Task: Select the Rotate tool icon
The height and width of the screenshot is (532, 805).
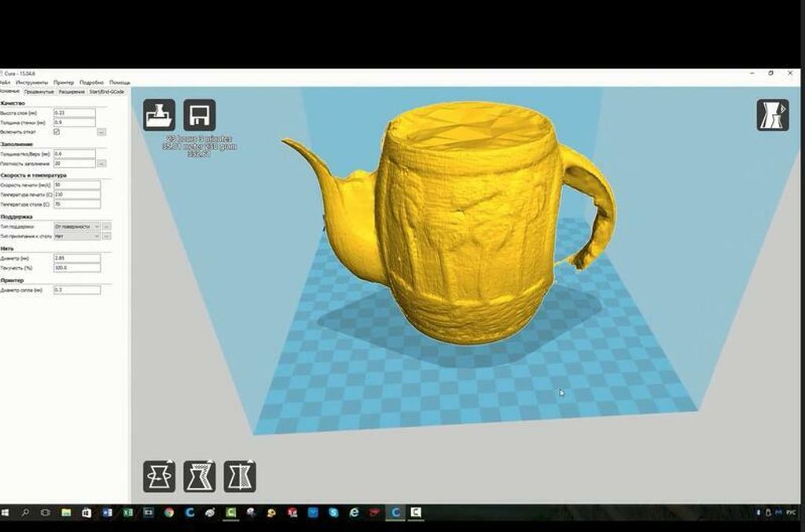Action: (159, 476)
